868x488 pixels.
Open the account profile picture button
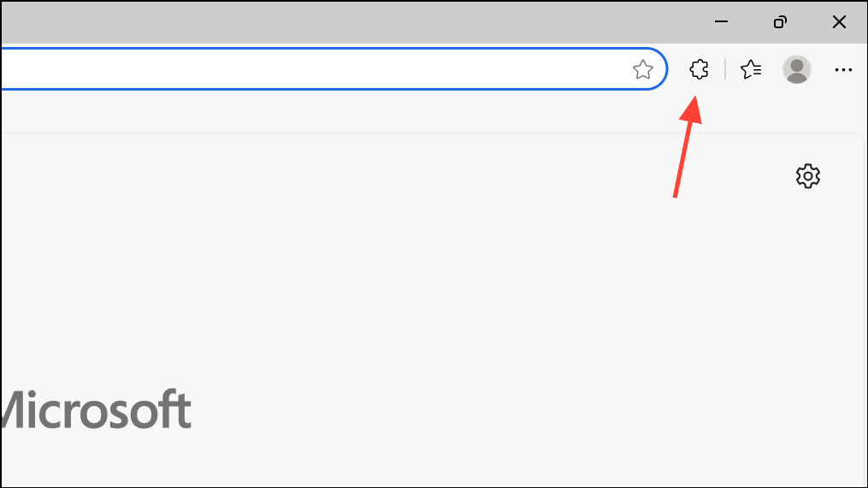797,70
